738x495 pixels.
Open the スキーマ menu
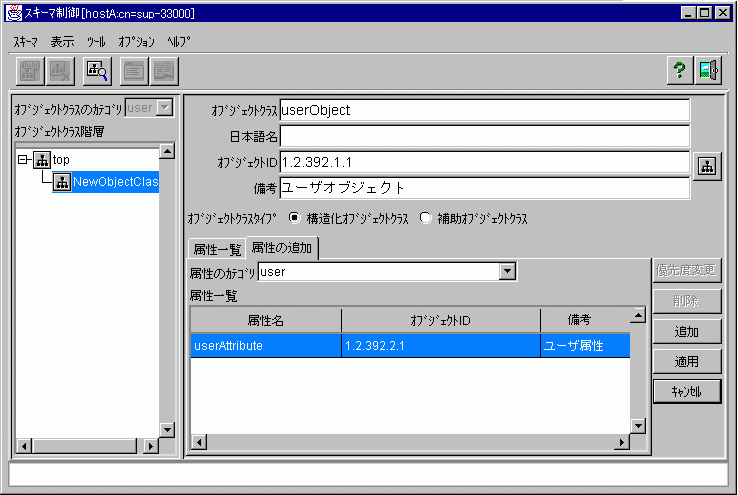pyautogui.click(x=25, y=42)
